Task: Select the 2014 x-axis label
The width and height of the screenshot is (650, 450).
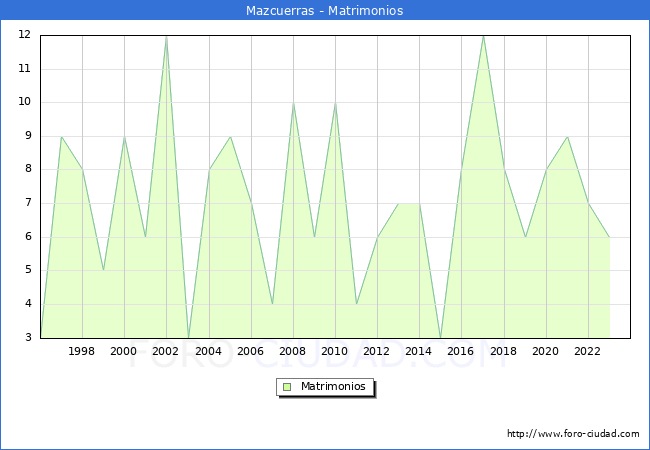Action: pos(418,351)
